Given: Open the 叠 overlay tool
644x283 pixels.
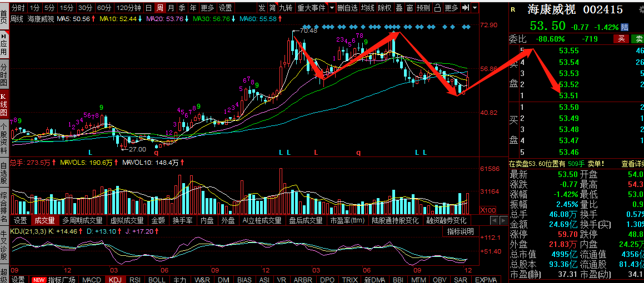Looking at the screenshot, I should (399, 7).
